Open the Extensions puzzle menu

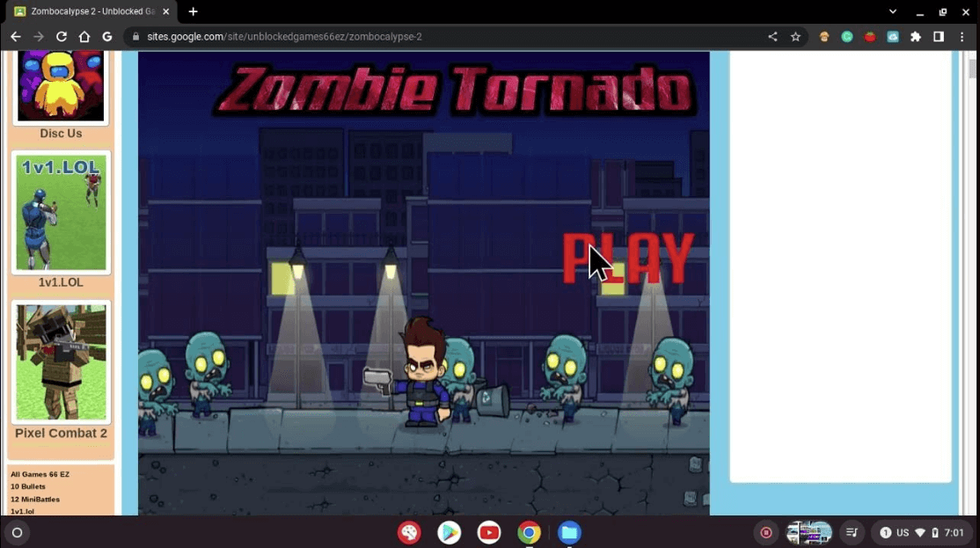[916, 37]
